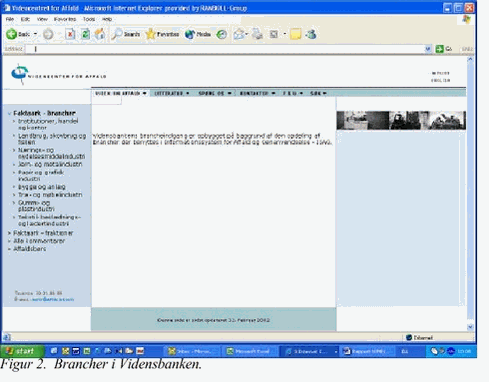Click the taskbar clock
The width and height of the screenshot is (489, 382).
[464, 351]
